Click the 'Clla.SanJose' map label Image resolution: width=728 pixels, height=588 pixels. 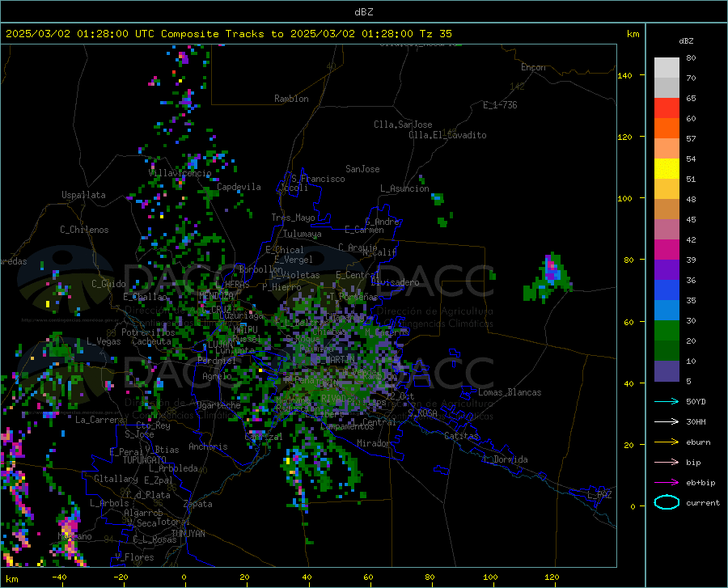point(403,125)
